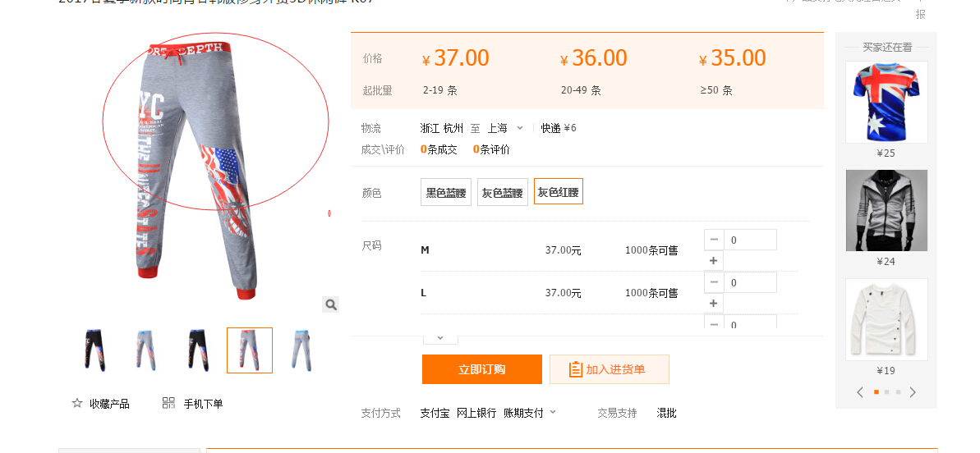Open the destination city 上海 dropdown
The image size is (980, 453).
(x=519, y=128)
